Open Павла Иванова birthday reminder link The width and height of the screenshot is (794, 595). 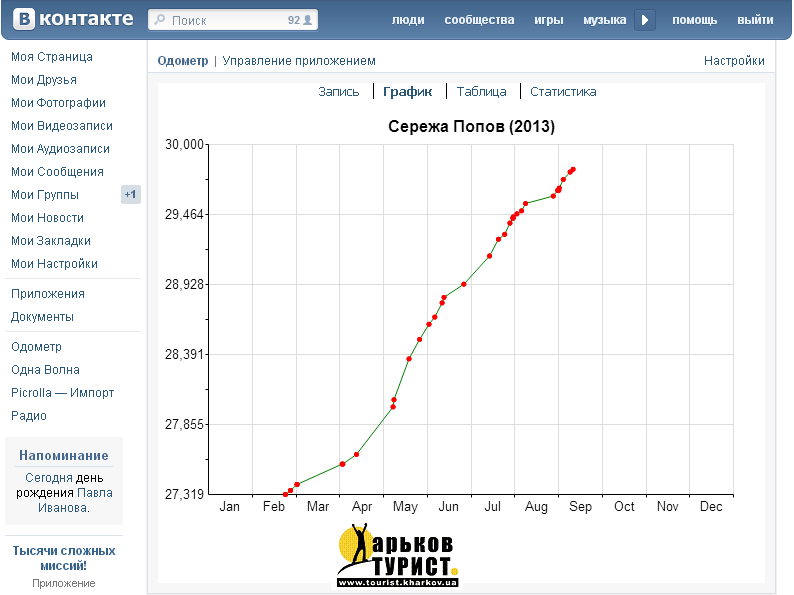(94, 500)
